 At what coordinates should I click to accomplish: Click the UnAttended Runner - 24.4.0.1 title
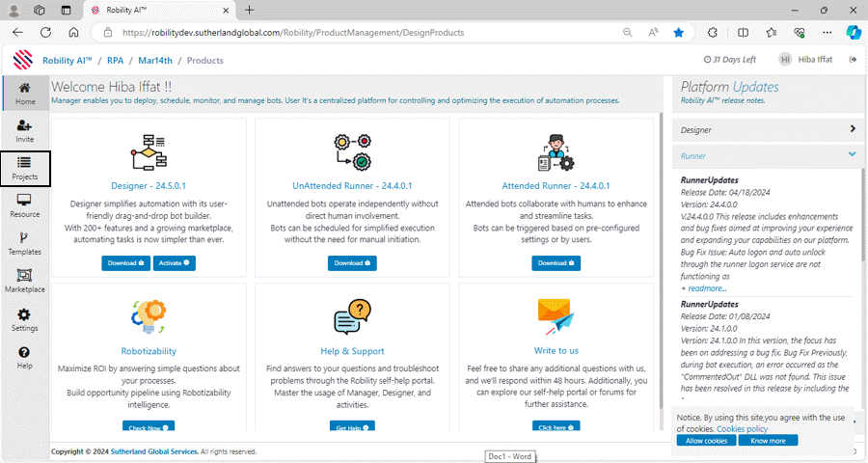point(352,186)
